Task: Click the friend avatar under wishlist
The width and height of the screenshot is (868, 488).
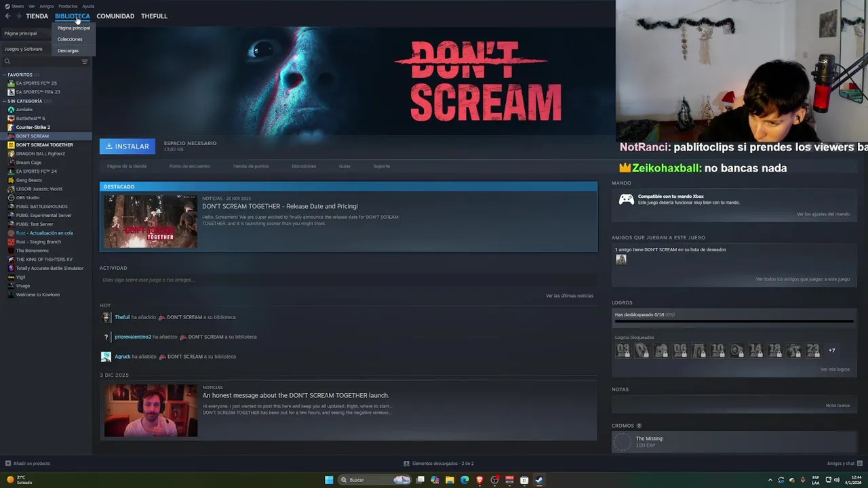Action: coord(621,260)
